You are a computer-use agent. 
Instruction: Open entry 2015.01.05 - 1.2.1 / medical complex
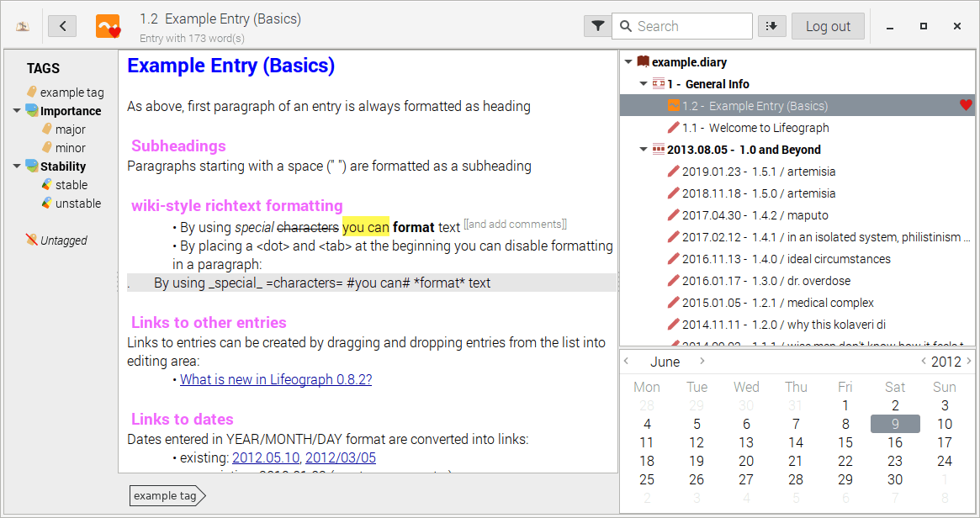tap(797, 303)
